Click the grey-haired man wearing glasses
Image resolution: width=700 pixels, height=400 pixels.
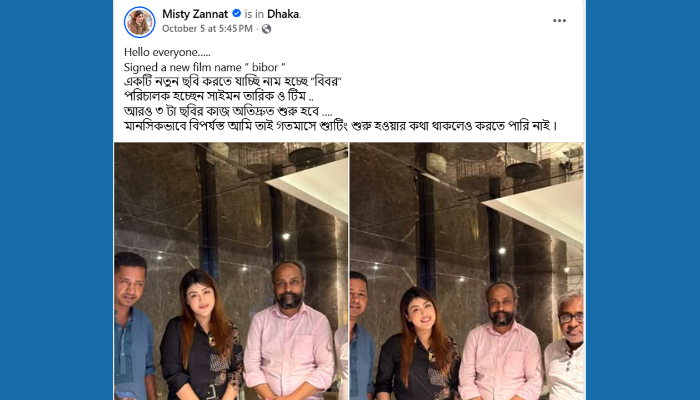[x=565, y=346]
